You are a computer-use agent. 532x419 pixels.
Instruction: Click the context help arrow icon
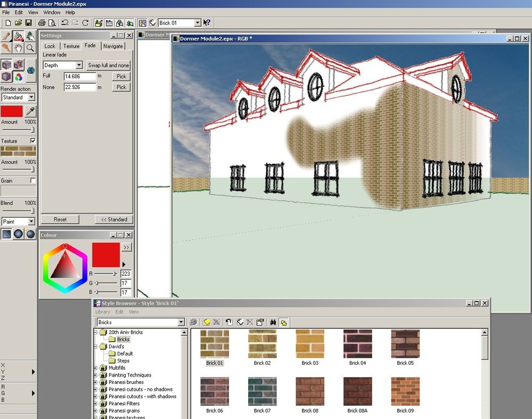207,23
